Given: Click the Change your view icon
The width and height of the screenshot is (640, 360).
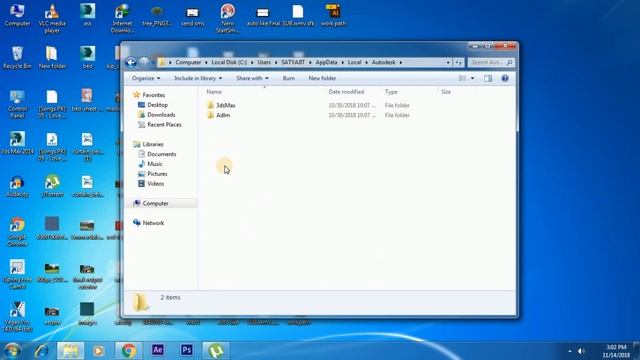Looking at the screenshot, I should click(462, 78).
